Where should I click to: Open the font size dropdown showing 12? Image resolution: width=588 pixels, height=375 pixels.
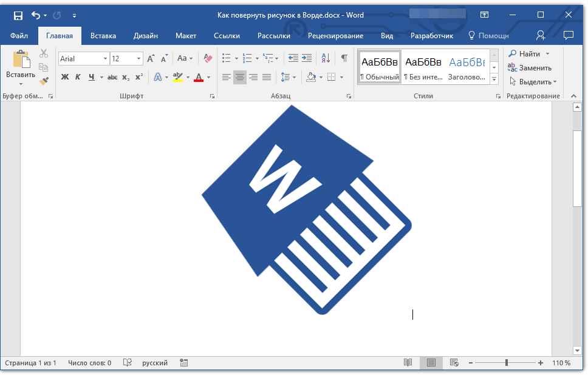coord(138,59)
